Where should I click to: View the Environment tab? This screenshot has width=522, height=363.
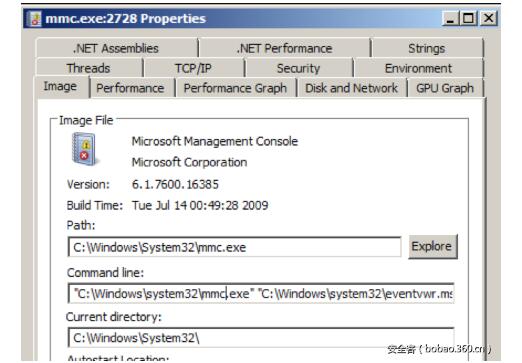click(x=419, y=68)
